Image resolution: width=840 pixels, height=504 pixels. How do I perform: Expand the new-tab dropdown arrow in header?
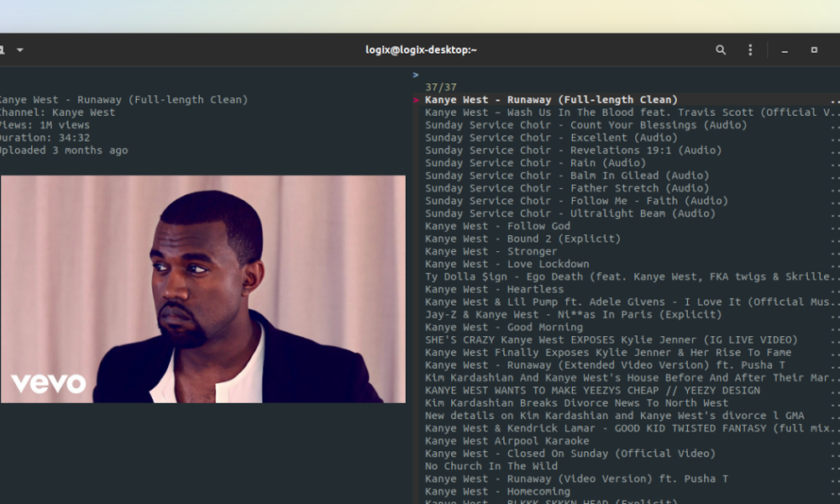coord(20,50)
